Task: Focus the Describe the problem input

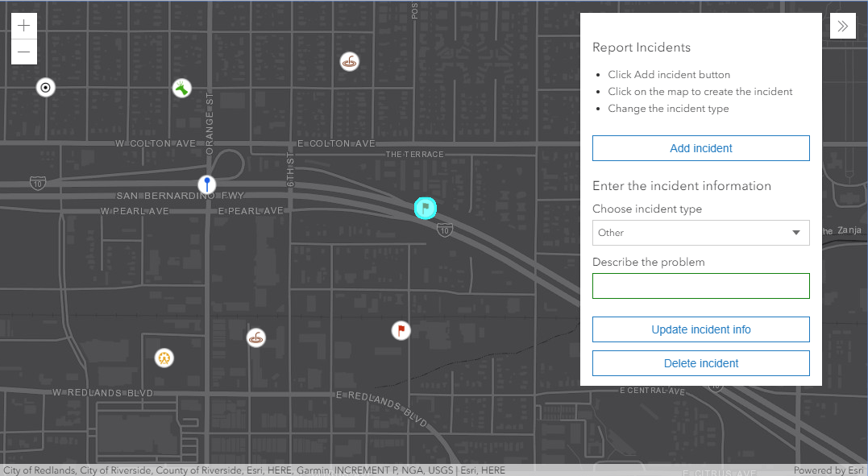Action: pos(701,286)
